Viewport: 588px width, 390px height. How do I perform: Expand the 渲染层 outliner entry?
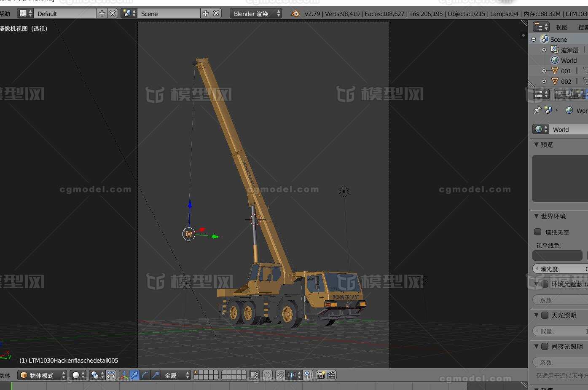point(544,50)
